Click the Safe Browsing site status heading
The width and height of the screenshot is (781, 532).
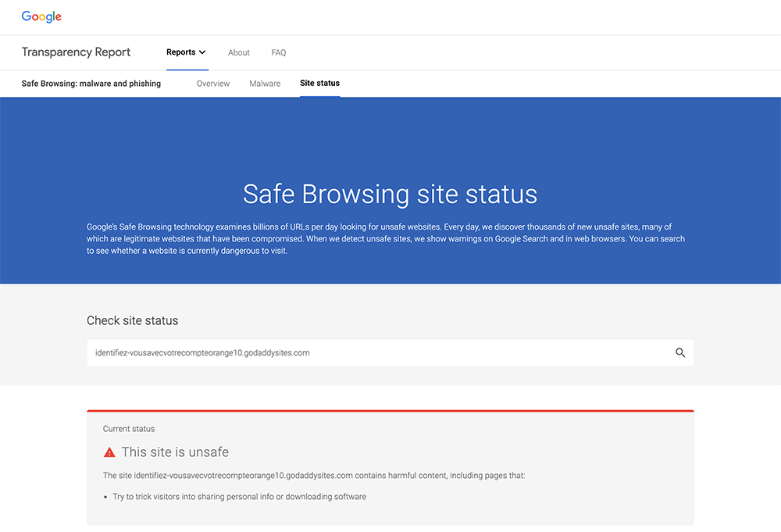click(x=390, y=194)
